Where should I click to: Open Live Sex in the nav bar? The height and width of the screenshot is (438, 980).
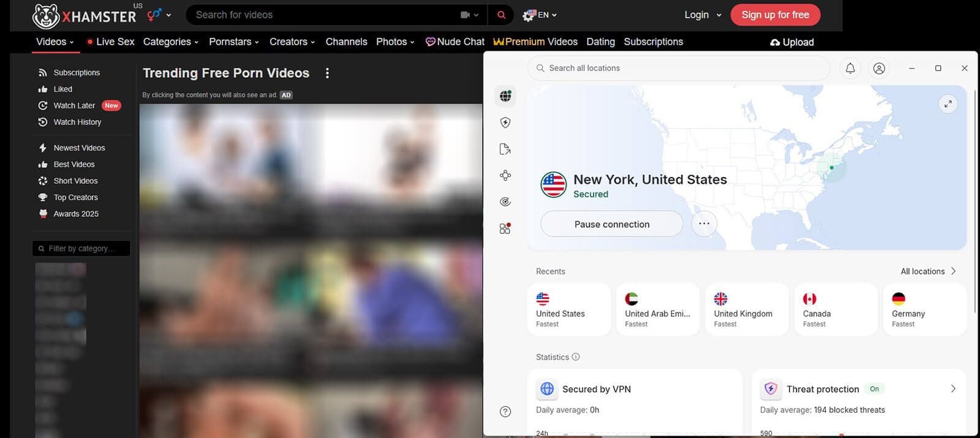110,42
